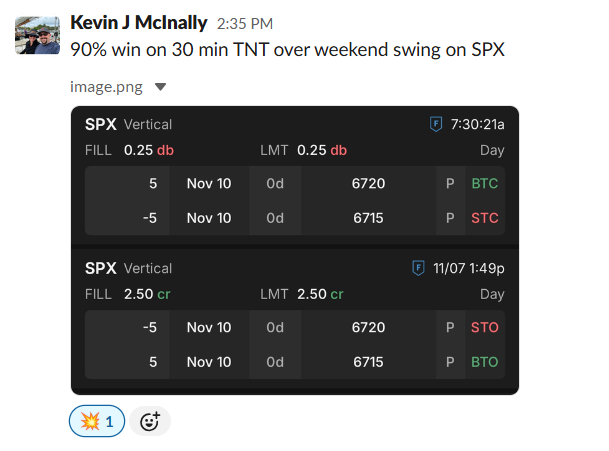
Task: Click the top order's 6720 strike cell
Action: point(368,184)
